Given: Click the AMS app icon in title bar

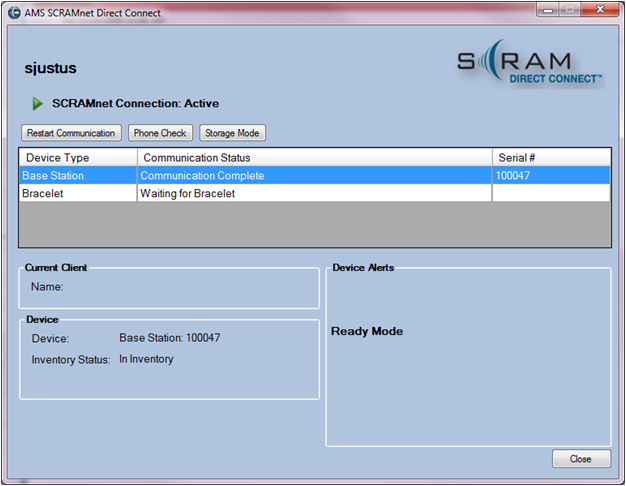Looking at the screenshot, I should click(x=15, y=13).
